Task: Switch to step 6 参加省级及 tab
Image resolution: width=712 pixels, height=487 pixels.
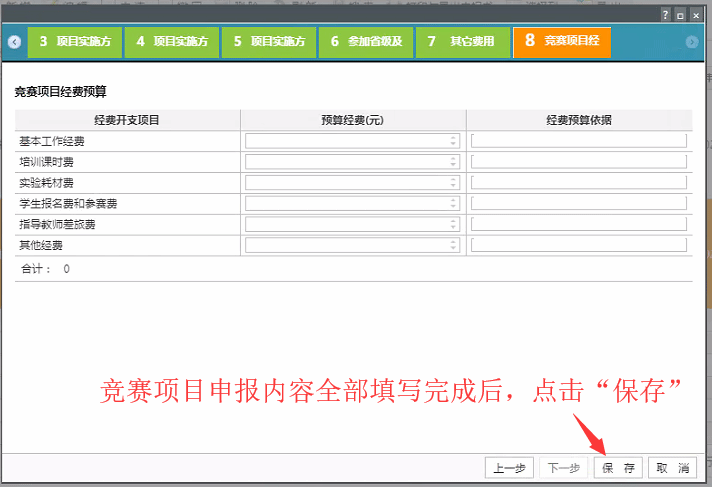Action: pyautogui.click(x=367, y=42)
